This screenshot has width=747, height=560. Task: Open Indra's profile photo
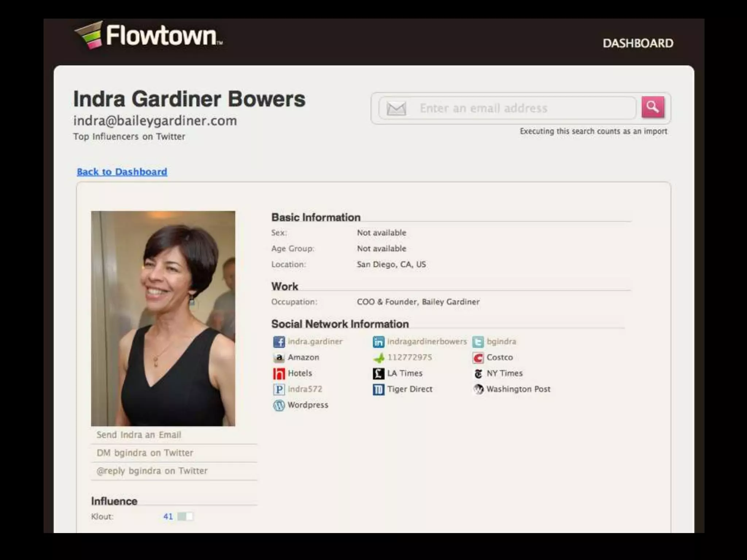point(163,318)
